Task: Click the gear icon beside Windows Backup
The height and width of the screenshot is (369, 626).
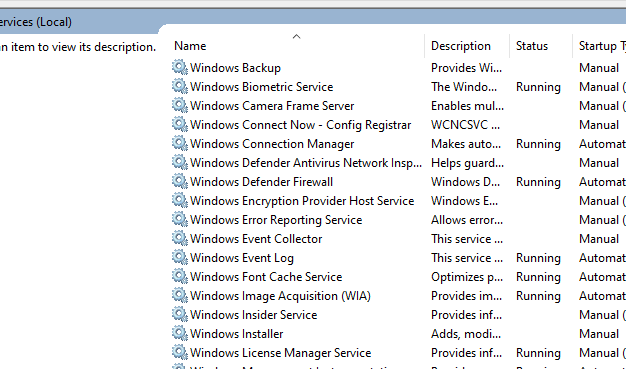Action: [x=180, y=67]
